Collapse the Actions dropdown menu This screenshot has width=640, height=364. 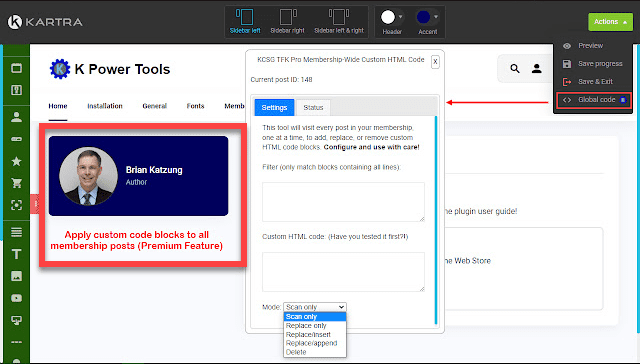point(610,22)
